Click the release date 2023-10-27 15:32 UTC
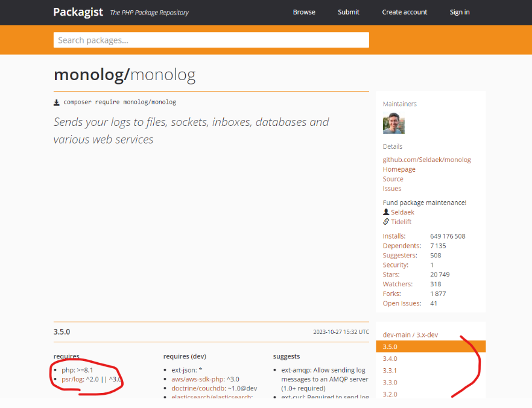The height and width of the screenshot is (408, 532). point(341,331)
